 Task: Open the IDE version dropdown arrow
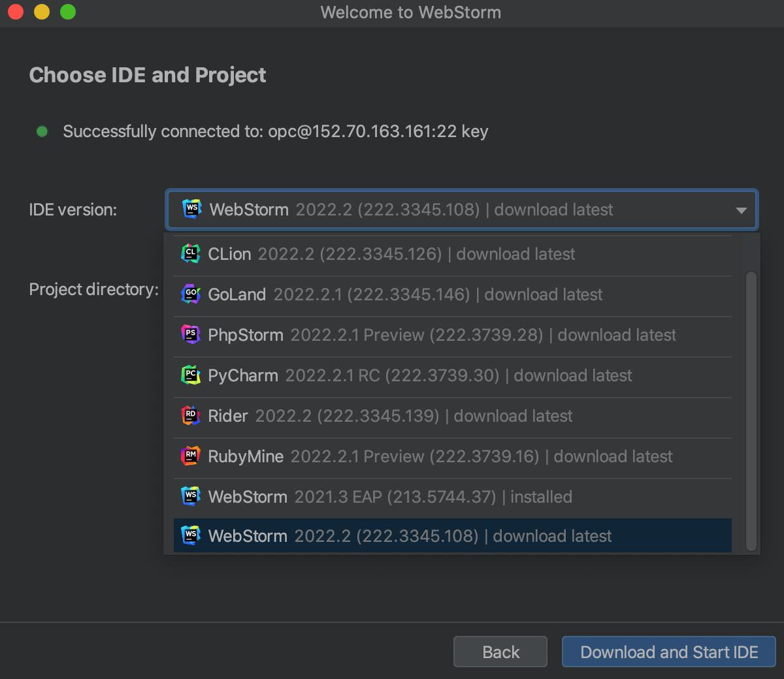click(740, 210)
